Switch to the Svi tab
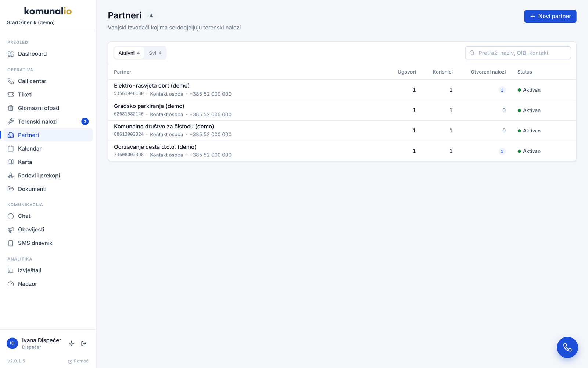Image resolution: width=588 pixels, height=368 pixels. (x=155, y=53)
